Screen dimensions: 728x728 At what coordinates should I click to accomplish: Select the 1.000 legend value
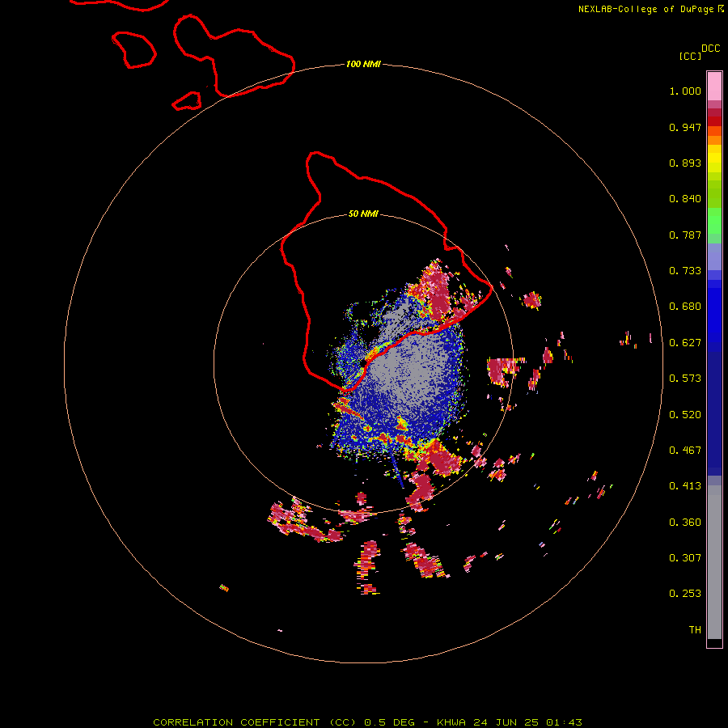click(x=685, y=91)
